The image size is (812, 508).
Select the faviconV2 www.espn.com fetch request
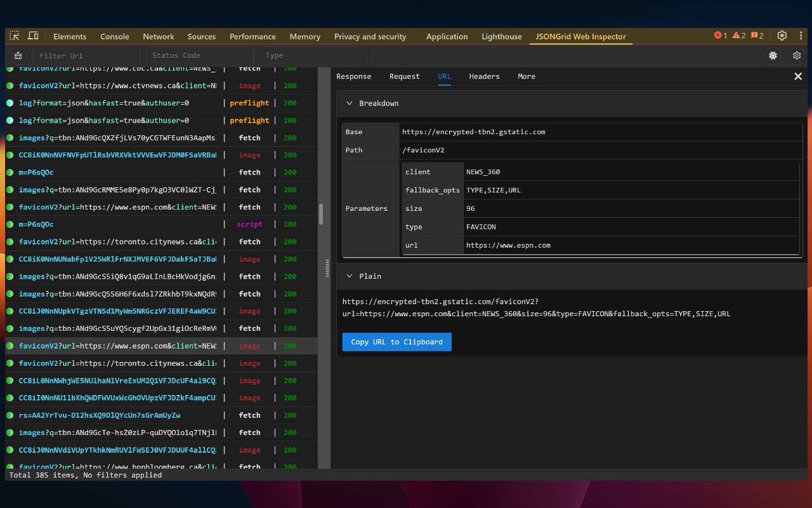162,207
